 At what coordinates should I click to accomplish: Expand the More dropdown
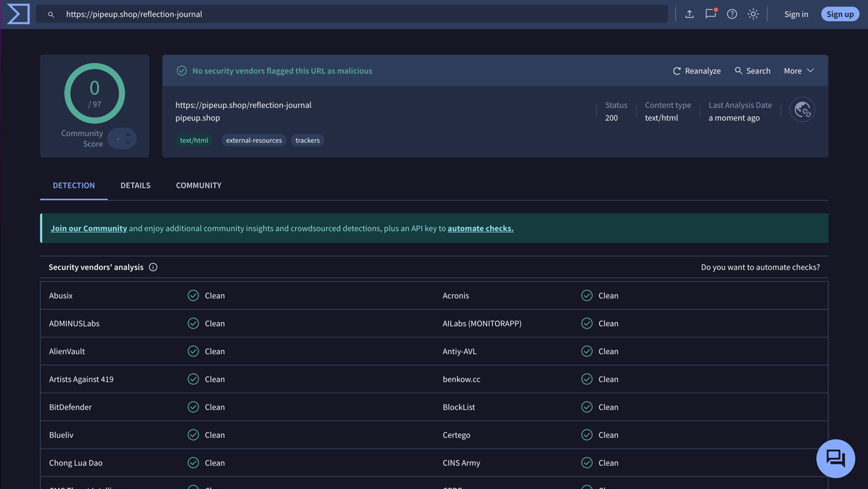(x=799, y=70)
